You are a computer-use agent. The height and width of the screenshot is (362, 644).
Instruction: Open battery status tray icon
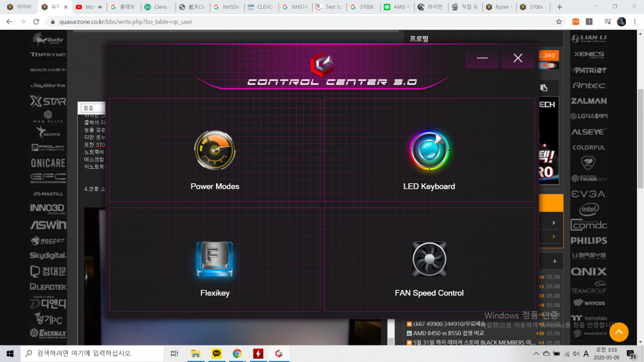coord(557,353)
